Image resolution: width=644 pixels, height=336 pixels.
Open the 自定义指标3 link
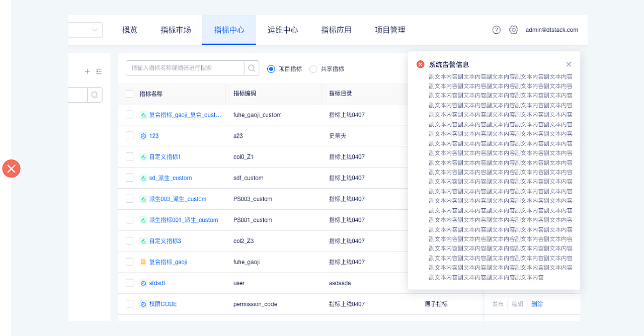coord(165,241)
